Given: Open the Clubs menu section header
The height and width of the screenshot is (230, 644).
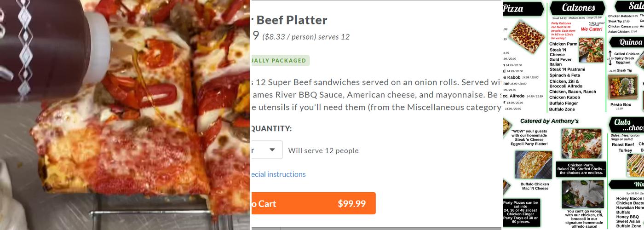Looking at the screenshot, I should point(626,124).
